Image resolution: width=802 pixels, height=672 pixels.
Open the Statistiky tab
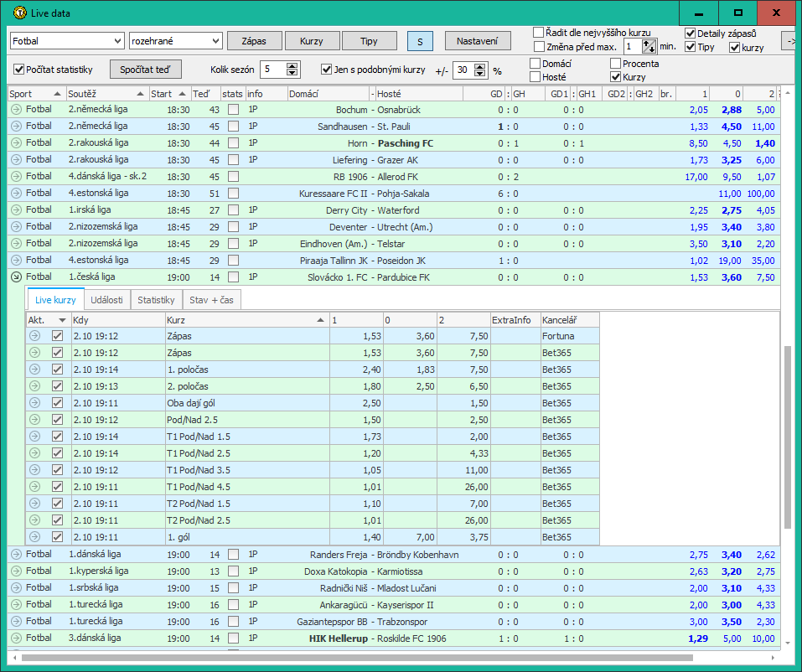(156, 300)
